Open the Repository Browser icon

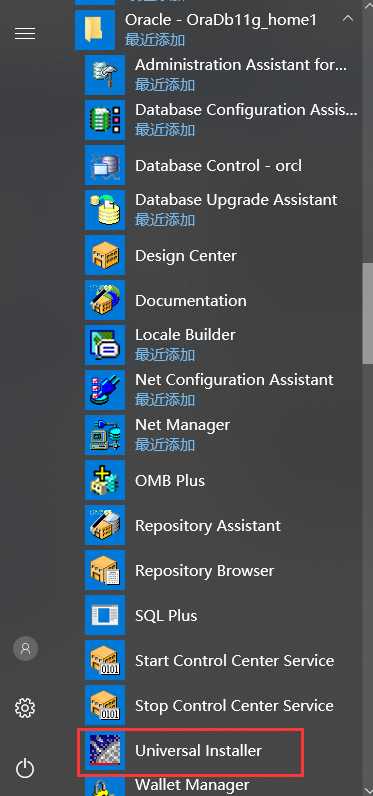click(x=105, y=571)
